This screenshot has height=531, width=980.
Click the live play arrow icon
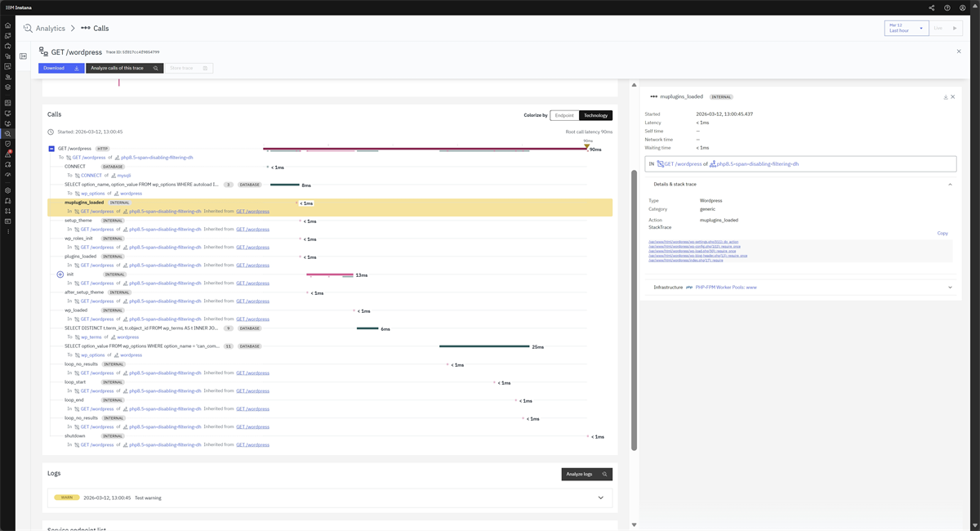[x=955, y=28]
